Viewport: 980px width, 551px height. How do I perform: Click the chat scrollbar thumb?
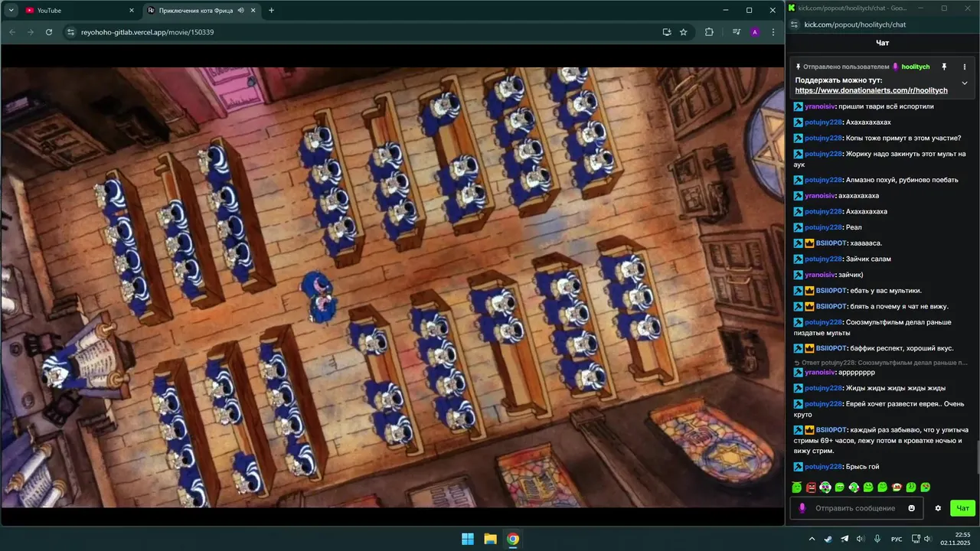[x=977, y=458]
